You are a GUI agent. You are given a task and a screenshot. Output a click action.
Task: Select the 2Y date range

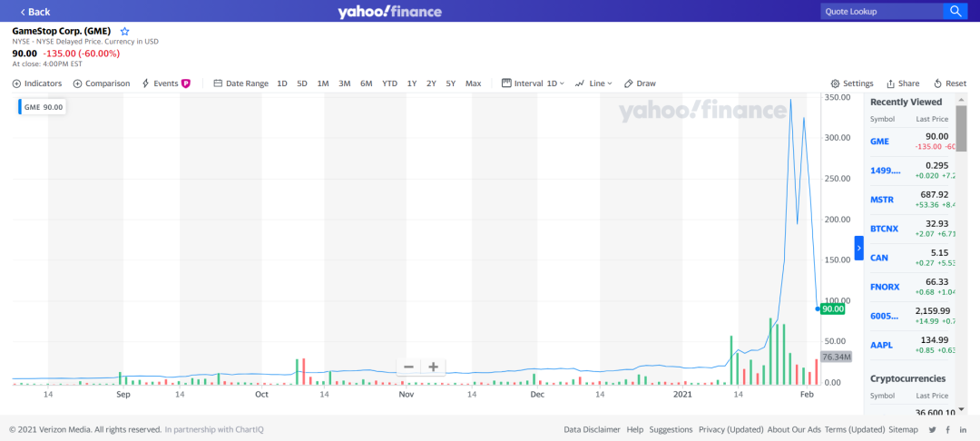[431, 83]
